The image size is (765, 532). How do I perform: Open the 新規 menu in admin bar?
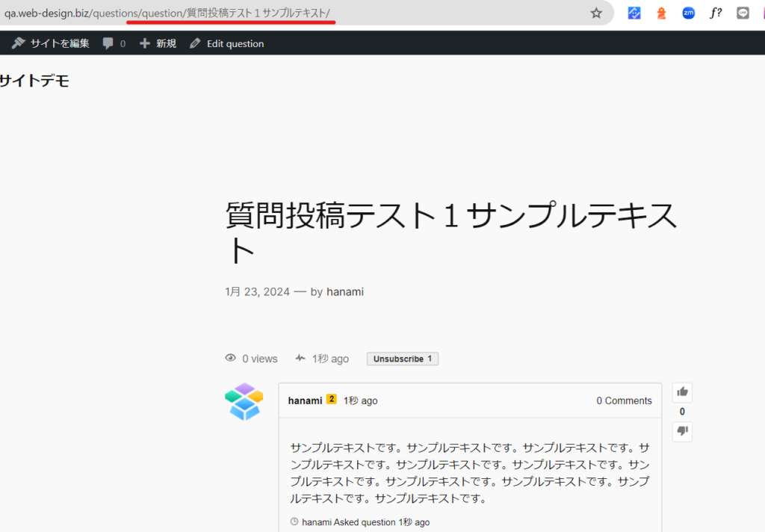click(x=158, y=43)
